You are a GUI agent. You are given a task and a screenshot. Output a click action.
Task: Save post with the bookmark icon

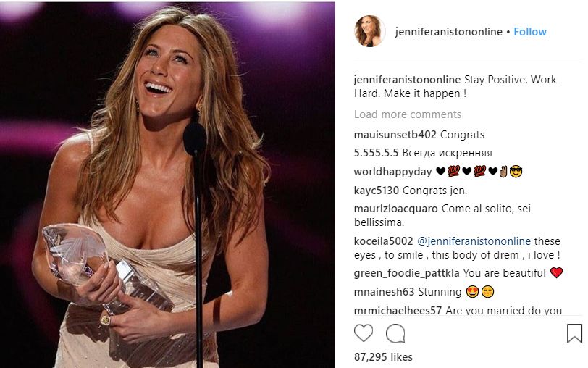[574, 333]
